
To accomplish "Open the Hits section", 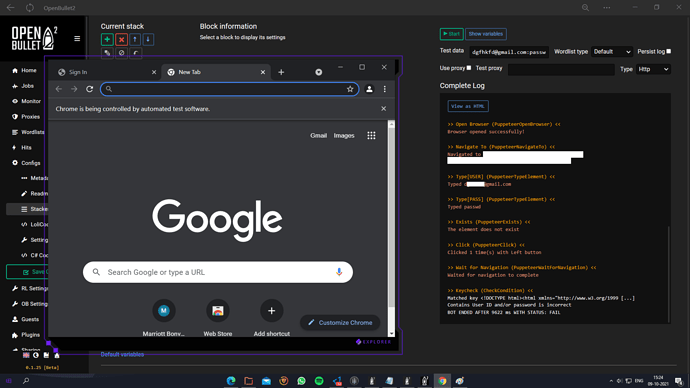I will [22, 147].
